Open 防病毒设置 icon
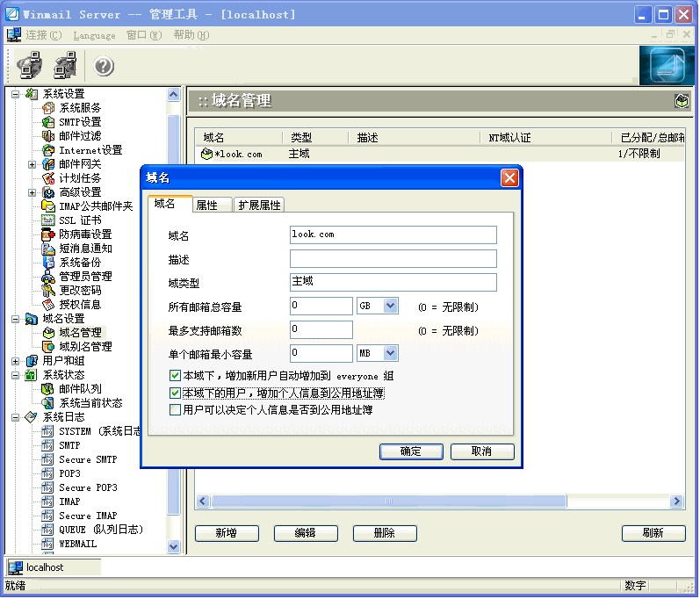This screenshot has height=599, width=700. (x=48, y=235)
